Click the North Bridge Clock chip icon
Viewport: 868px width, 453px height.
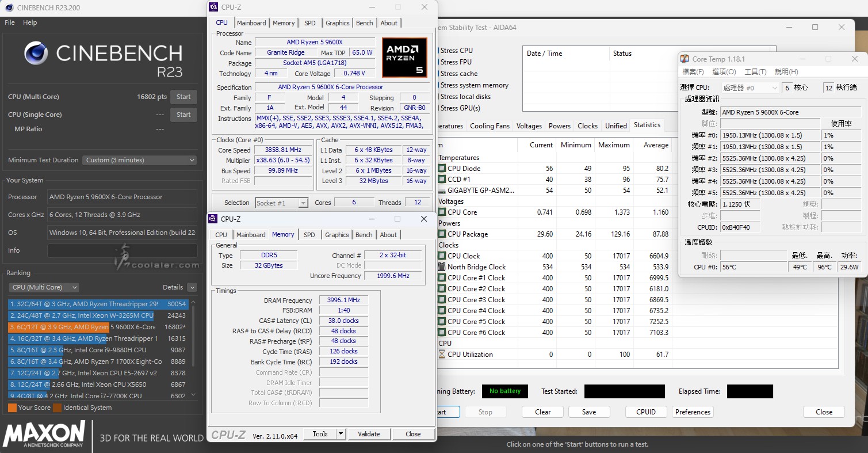tap(442, 267)
